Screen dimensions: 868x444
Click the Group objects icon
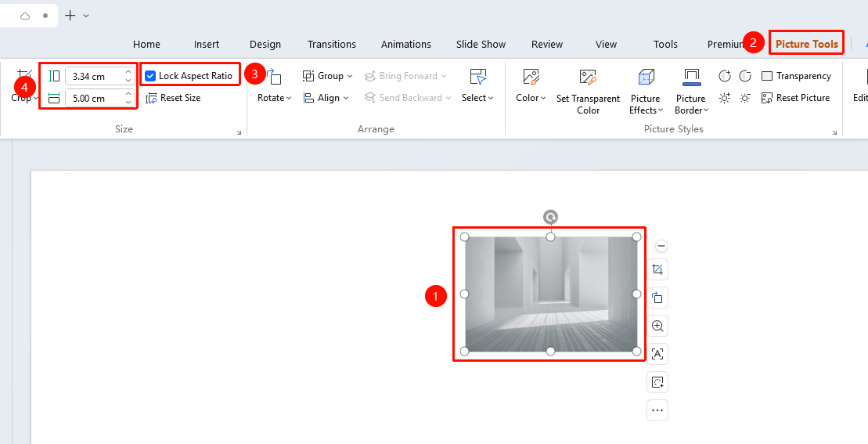point(308,76)
